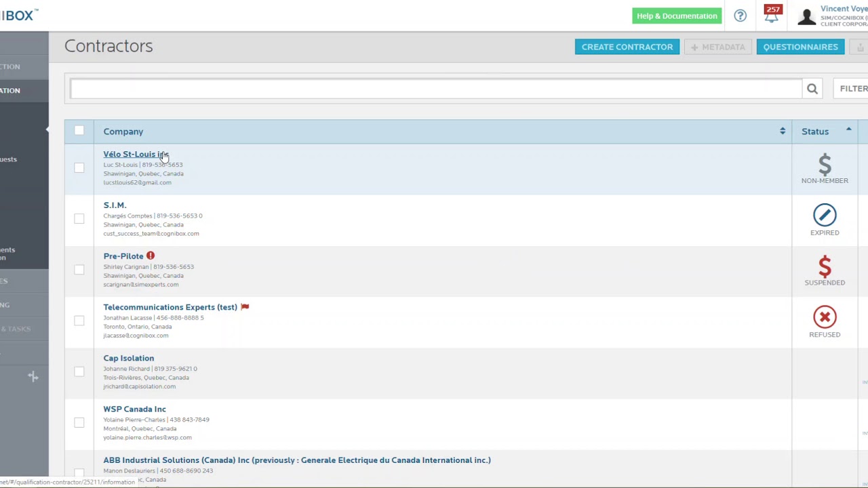Open Help & Documentation

click(x=676, y=16)
